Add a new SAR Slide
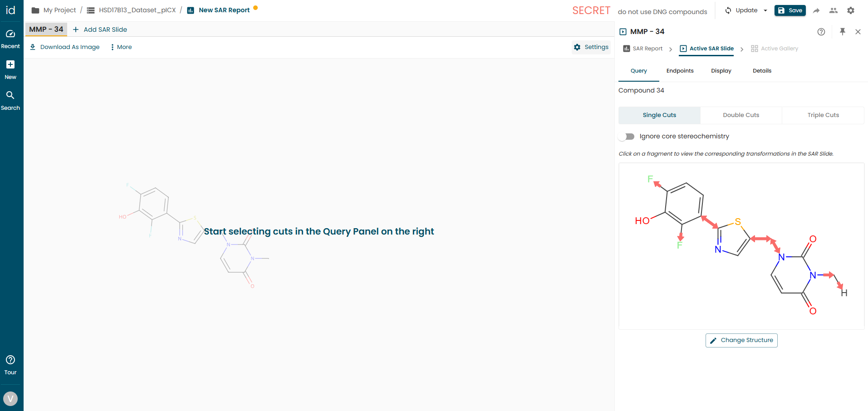The width and height of the screenshot is (868, 411). [x=100, y=29]
